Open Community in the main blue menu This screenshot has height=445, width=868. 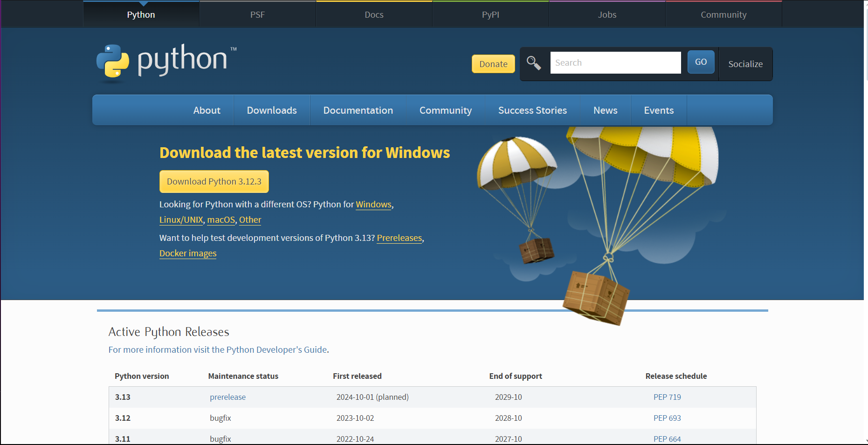tap(446, 110)
